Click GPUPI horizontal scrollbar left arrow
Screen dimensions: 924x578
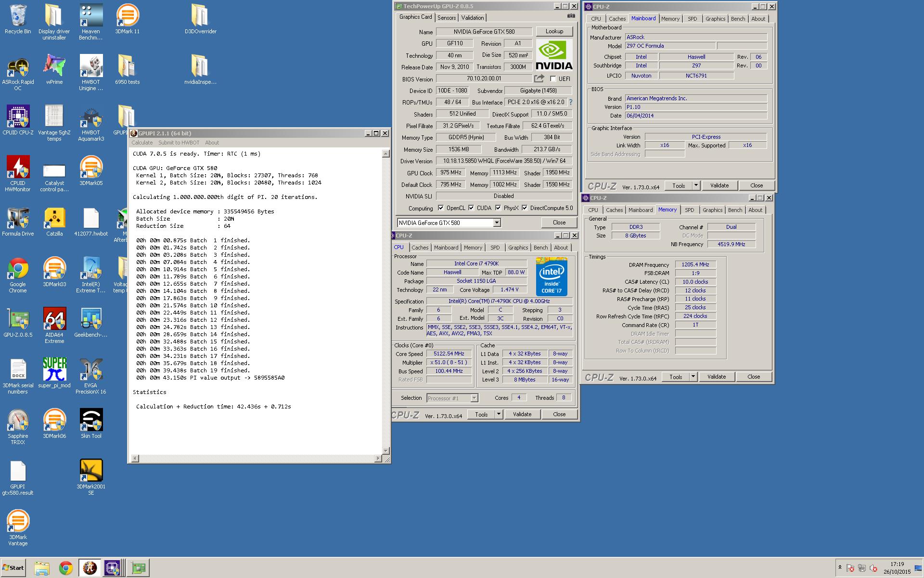(x=135, y=458)
